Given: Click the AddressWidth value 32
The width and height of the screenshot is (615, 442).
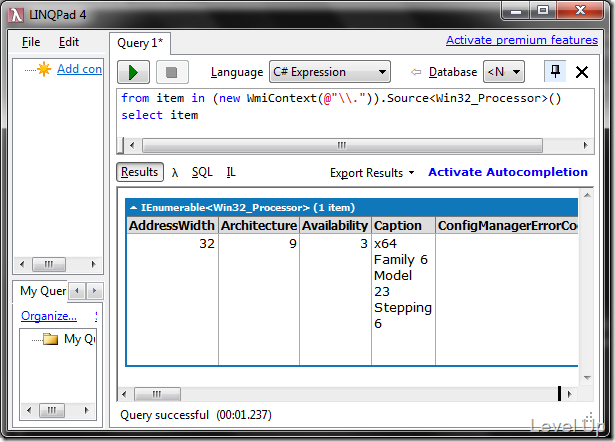Looking at the screenshot, I should (207, 244).
